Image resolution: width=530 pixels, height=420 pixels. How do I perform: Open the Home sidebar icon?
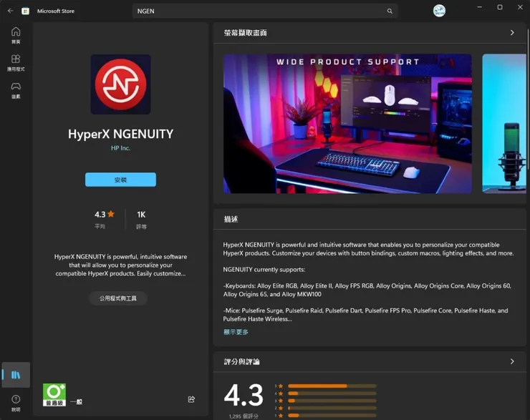pyautogui.click(x=16, y=36)
